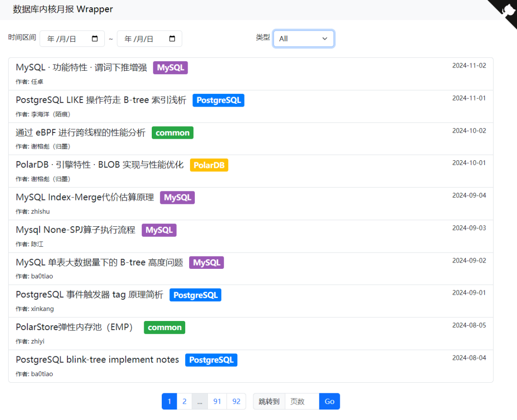Image resolution: width=517 pixels, height=420 pixels.
Task: Go to page 91 in pagination
Action: coord(217,401)
